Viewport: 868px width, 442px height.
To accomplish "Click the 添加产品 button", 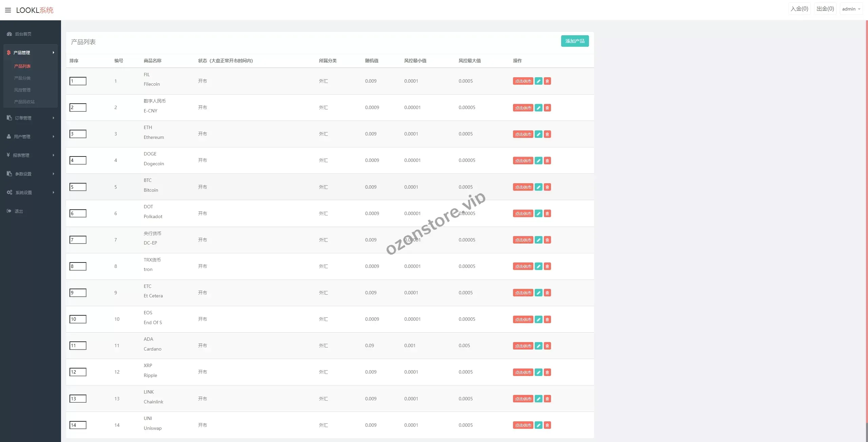I will [575, 41].
